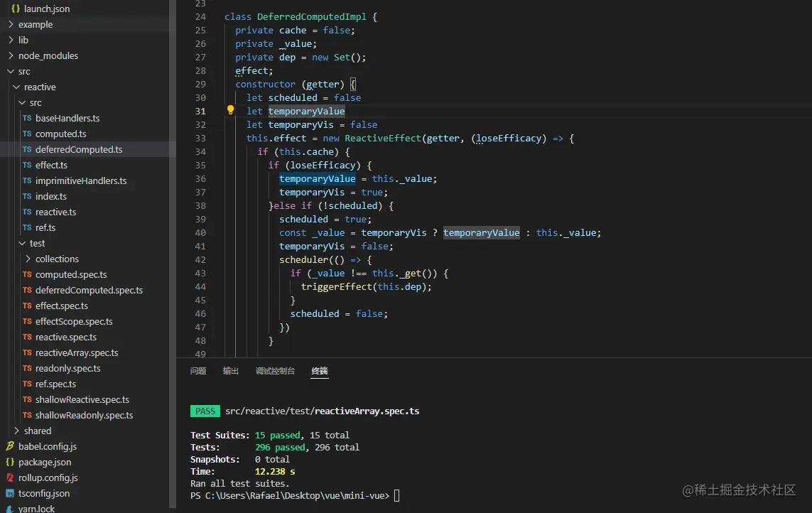Click the TS icon beside imprimitiveHandlers.ts
The height and width of the screenshot is (513, 812).
[27, 180]
